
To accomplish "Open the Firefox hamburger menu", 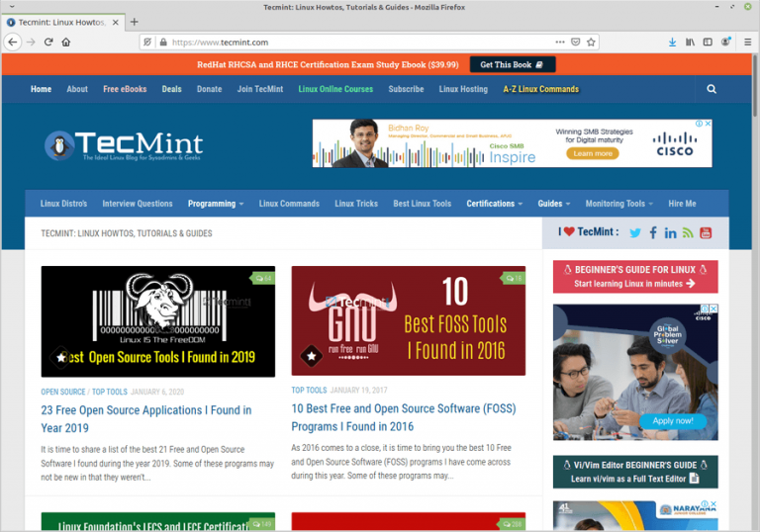I will (x=748, y=43).
